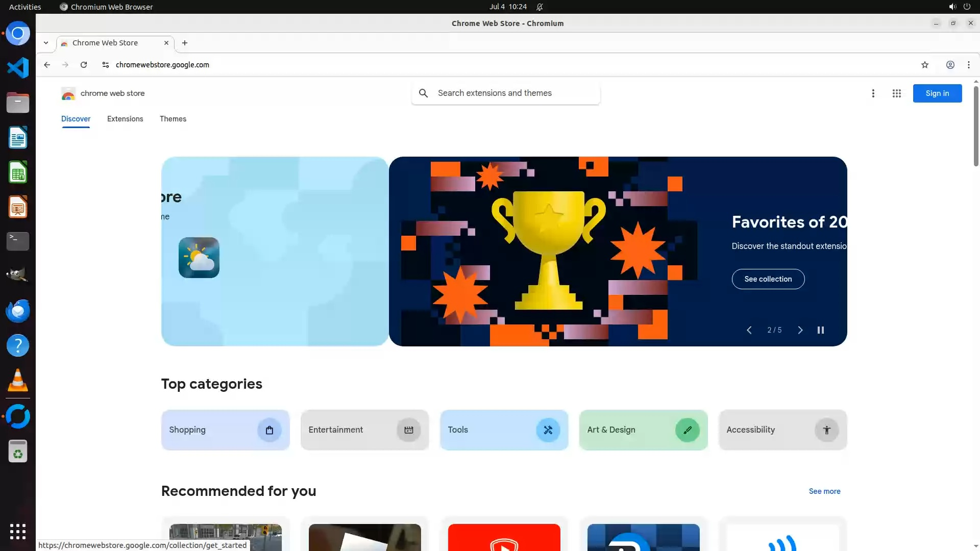Go to previous carousel slide

(749, 330)
